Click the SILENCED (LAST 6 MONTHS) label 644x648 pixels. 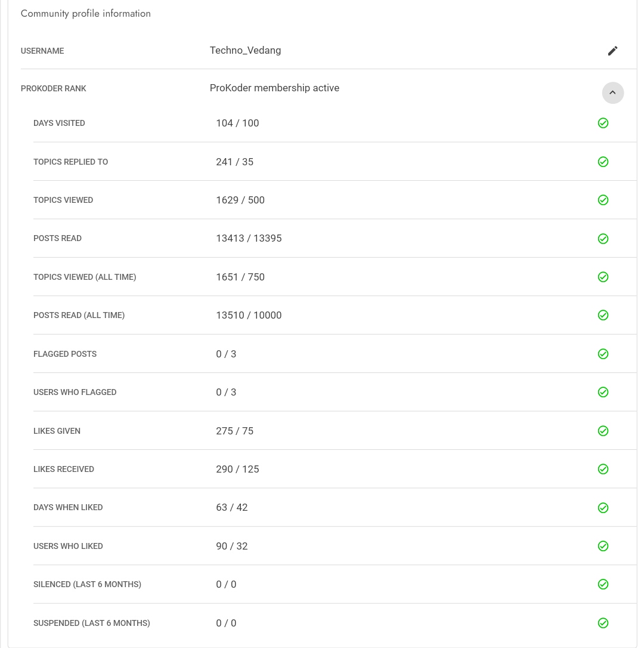[87, 584]
